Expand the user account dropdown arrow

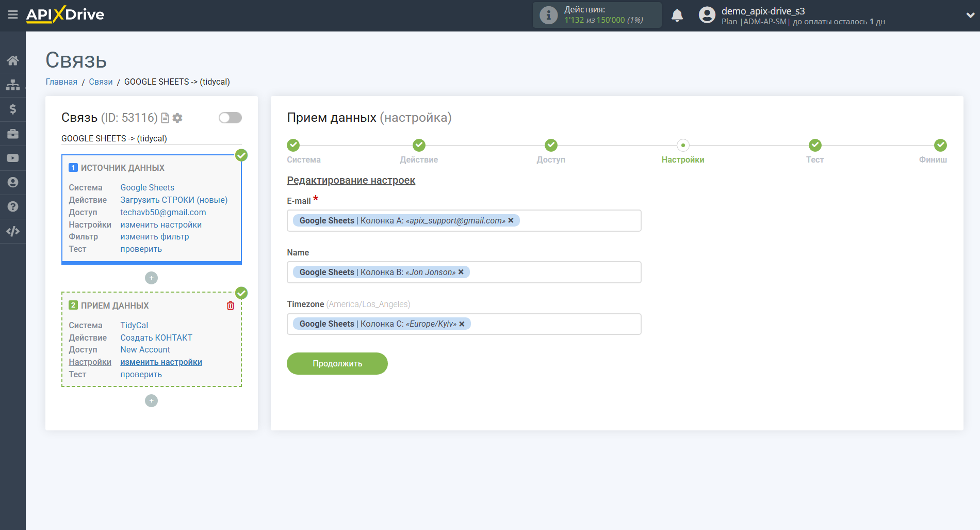(970, 15)
